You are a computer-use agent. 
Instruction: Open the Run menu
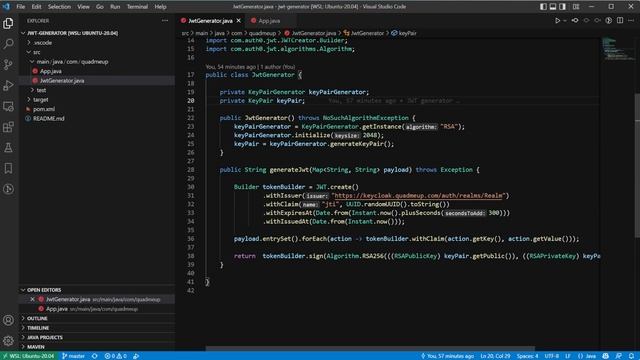pos(115,7)
